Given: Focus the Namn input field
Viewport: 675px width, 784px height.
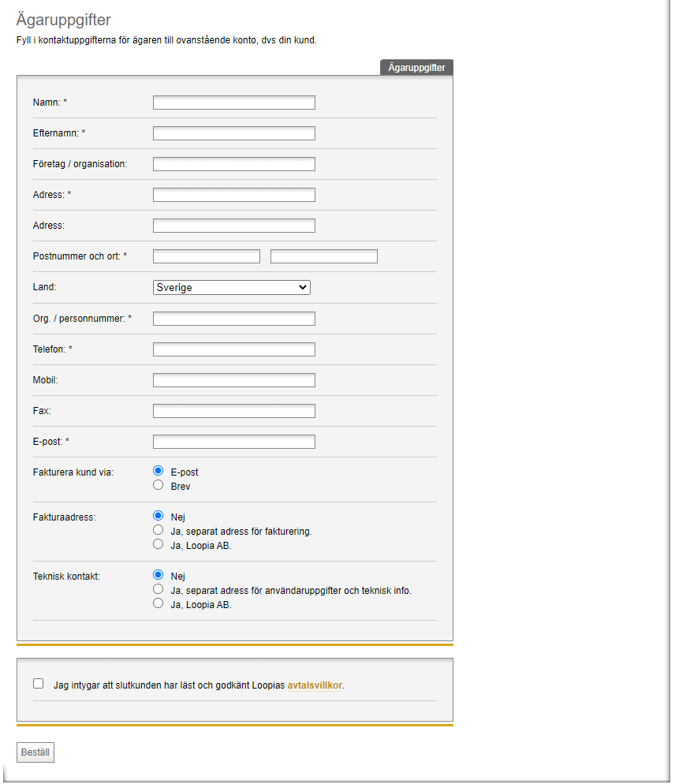Looking at the screenshot, I should tap(234, 103).
